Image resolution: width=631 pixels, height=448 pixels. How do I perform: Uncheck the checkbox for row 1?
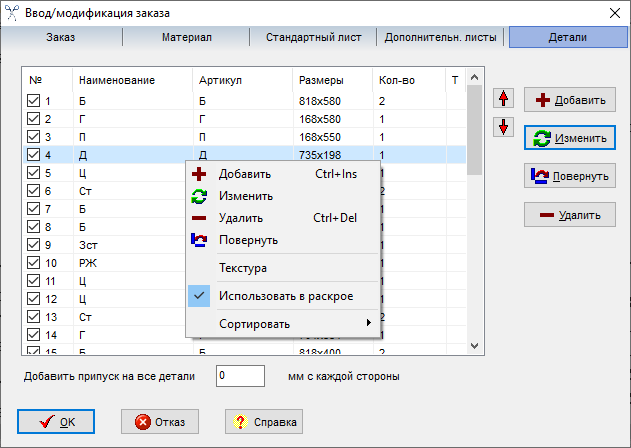pyautogui.click(x=34, y=101)
